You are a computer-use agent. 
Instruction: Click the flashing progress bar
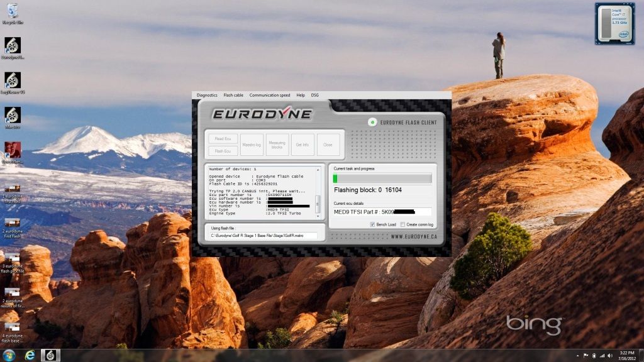coord(382,178)
